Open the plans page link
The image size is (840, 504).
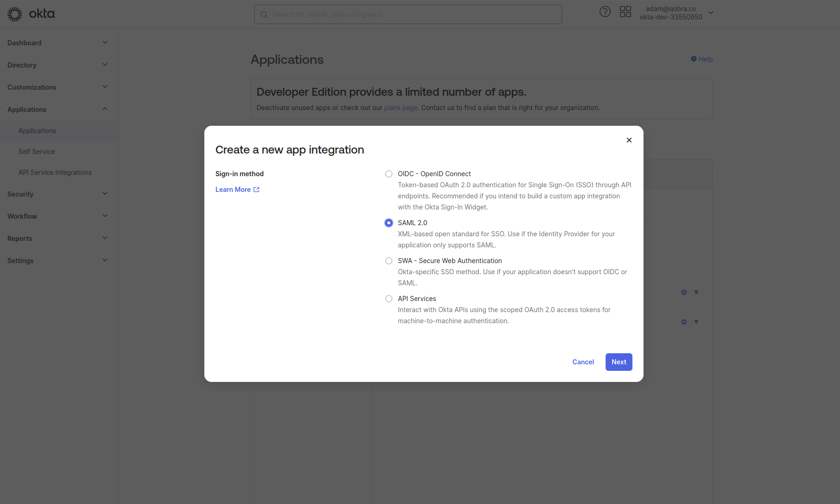pyautogui.click(x=401, y=108)
